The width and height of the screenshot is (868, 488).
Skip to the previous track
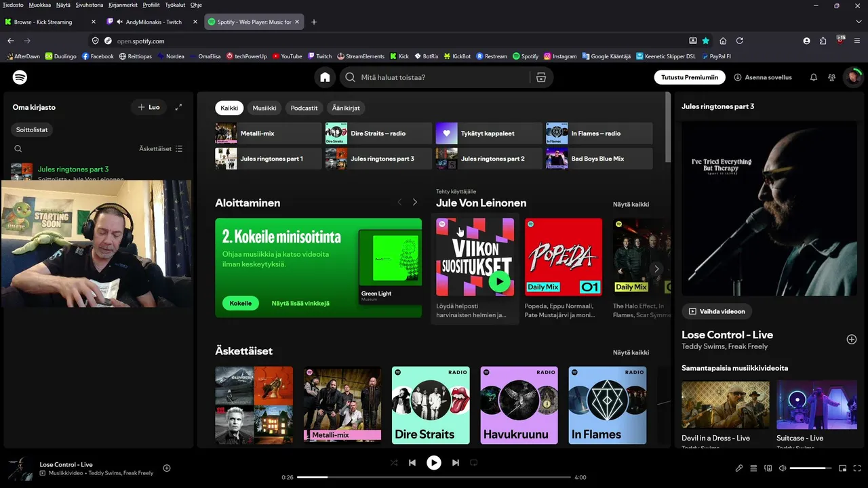(412, 463)
